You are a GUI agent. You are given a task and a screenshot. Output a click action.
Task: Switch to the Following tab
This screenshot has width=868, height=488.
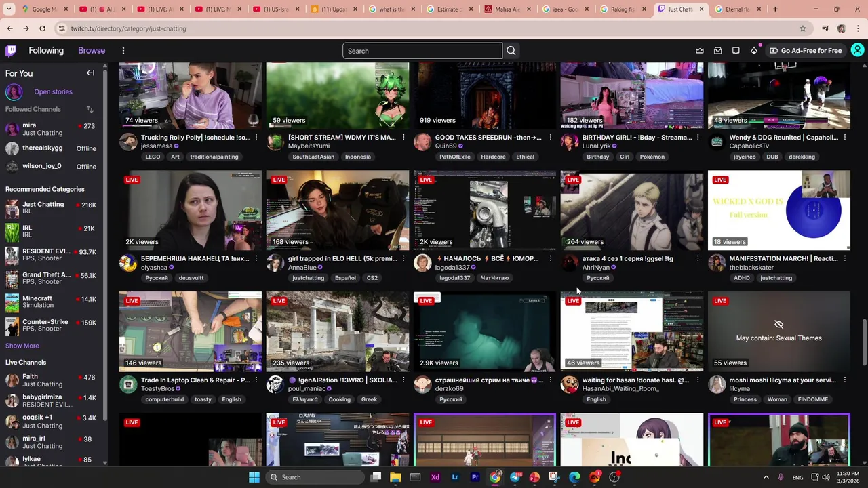tap(46, 51)
